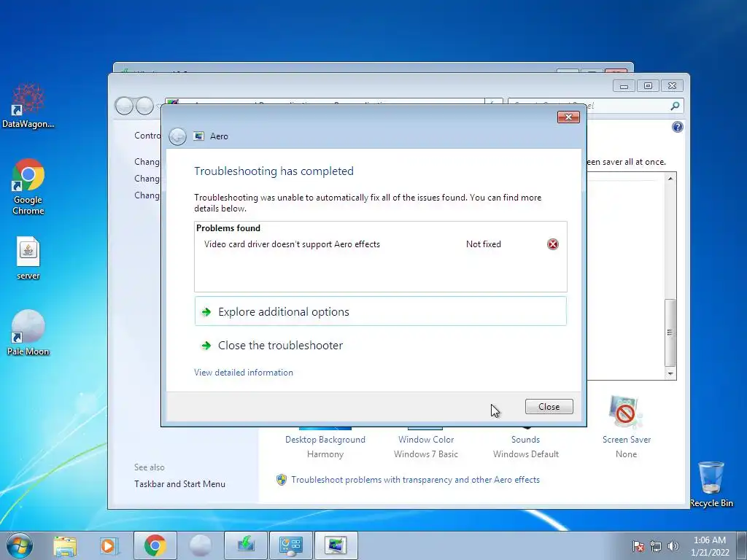Screen dimensions: 747x560
Task: Click Explore additional options
Action: click(x=380, y=311)
